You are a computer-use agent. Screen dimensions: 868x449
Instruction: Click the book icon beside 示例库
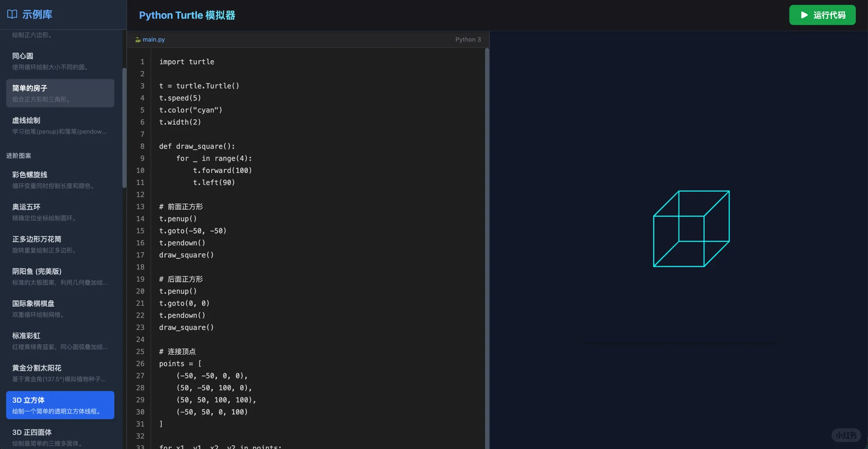pyautogui.click(x=11, y=14)
